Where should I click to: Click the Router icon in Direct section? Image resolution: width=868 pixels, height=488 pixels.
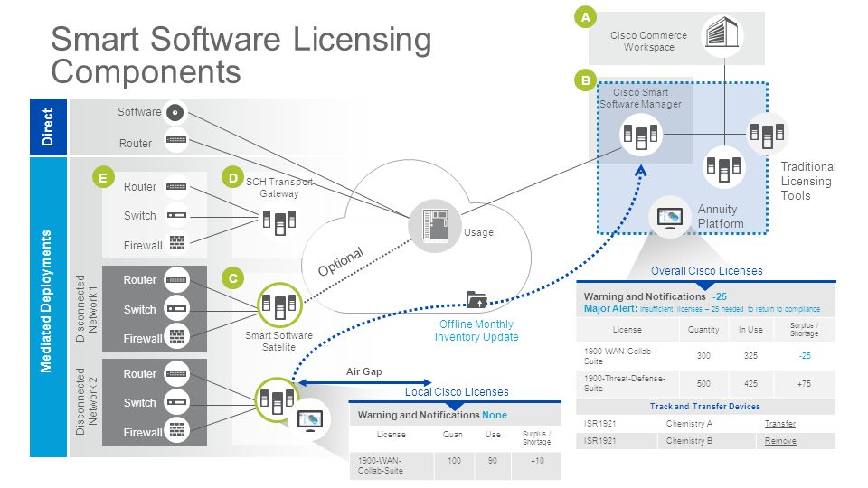click(176, 140)
